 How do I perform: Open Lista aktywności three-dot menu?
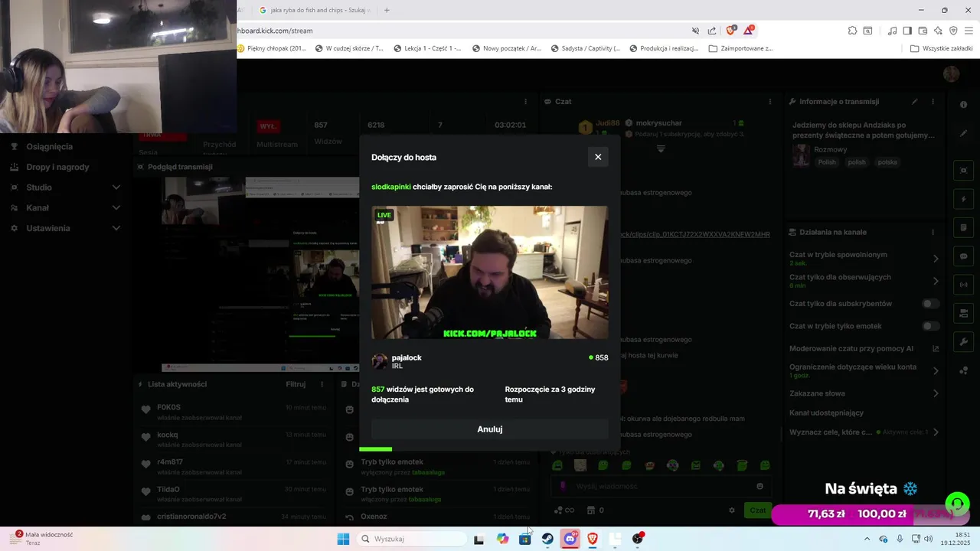point(322,384)
